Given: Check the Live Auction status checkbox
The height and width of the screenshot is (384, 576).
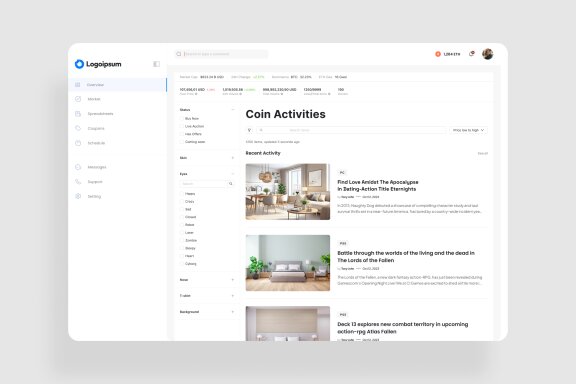Looking at the screenshot, I should tap(181, 126).
